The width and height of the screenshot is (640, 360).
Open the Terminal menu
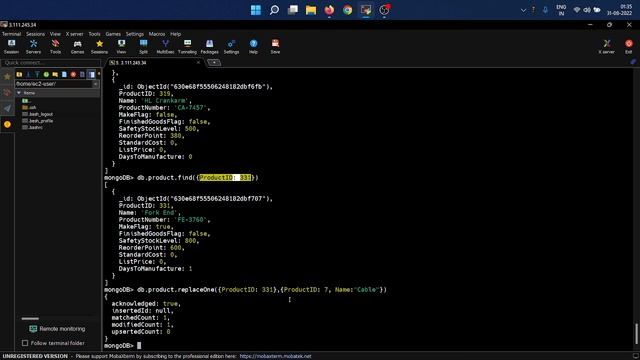tap(11, 34)
